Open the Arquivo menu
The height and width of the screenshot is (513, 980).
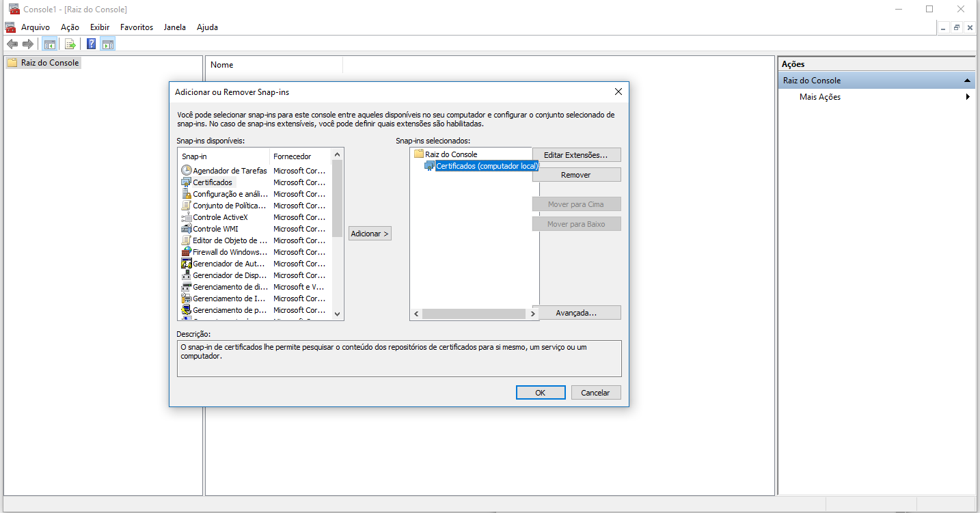pyautogui.click(x=36, y=27)
